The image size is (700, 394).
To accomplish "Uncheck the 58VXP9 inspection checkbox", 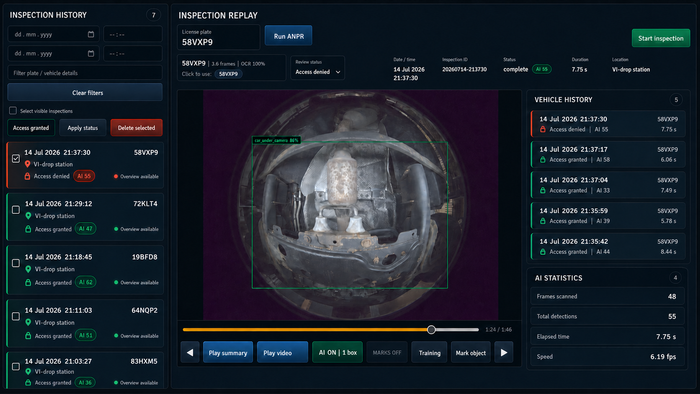I will pos(16,158).
